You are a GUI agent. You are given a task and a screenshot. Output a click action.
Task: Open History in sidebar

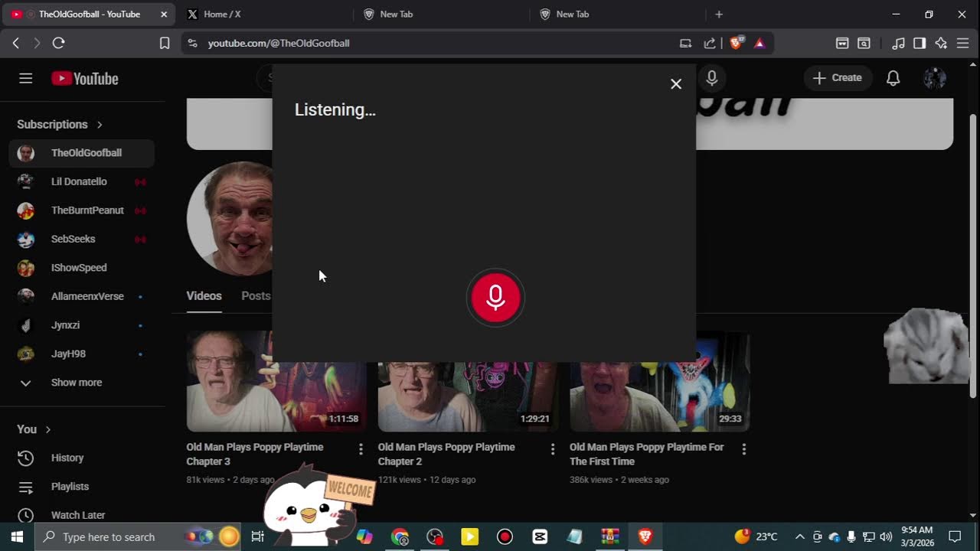click(82, 458)
